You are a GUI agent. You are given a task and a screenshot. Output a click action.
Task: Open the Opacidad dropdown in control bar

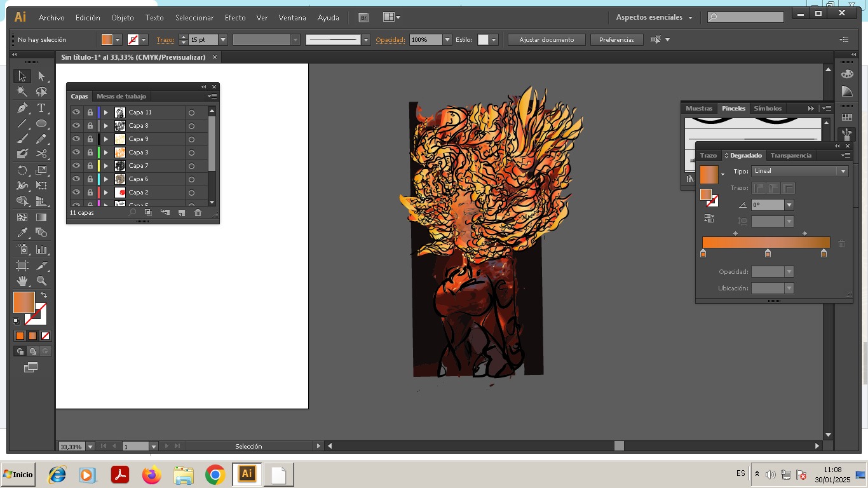coord(447,40)
